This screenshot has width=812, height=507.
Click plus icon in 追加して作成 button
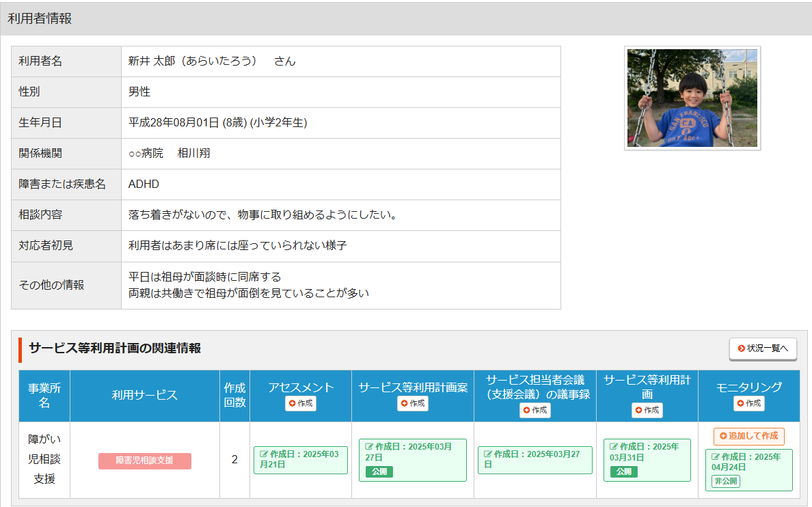point(723,436)
